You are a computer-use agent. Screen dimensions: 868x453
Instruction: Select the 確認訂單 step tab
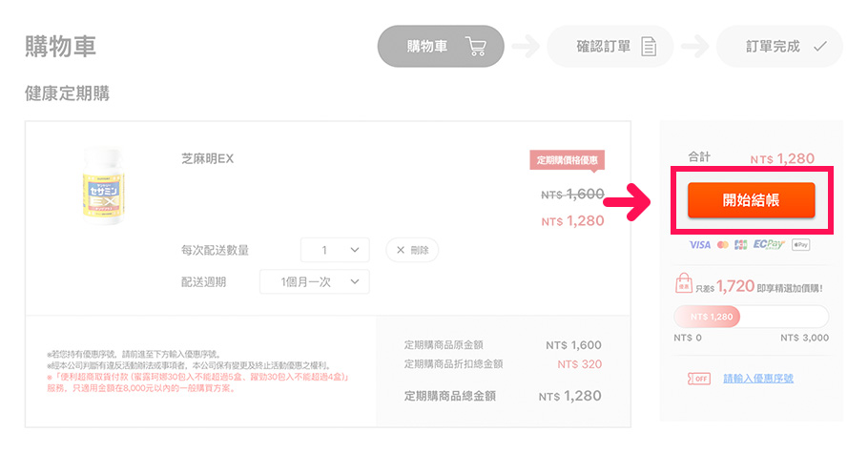tap(610, 46)
